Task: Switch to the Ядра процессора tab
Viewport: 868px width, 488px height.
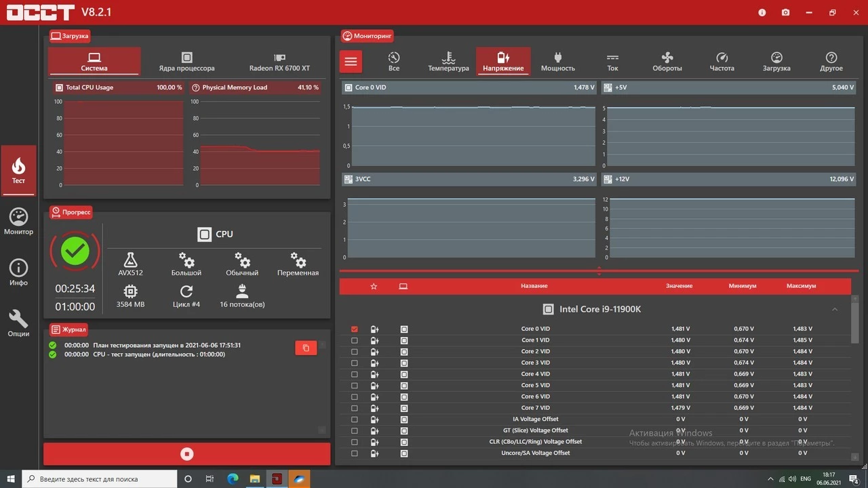Action: tap(186, 61)
